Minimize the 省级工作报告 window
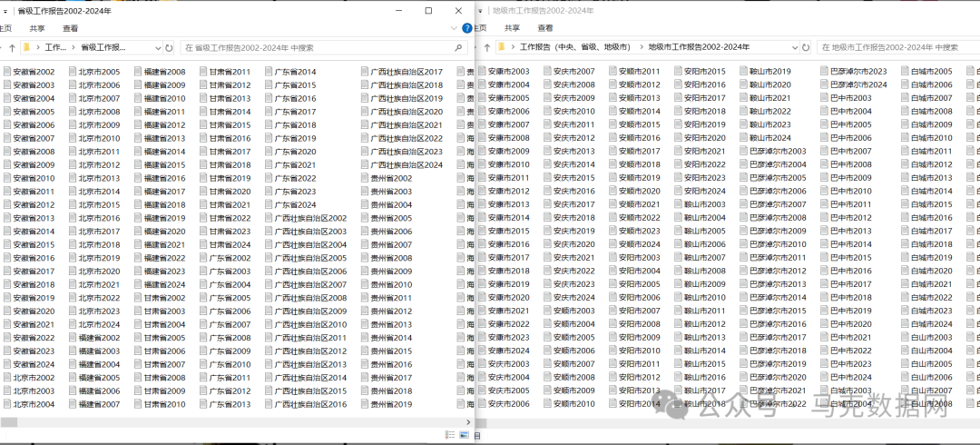The height and width of the screenshot is (445, 980). 400,11
